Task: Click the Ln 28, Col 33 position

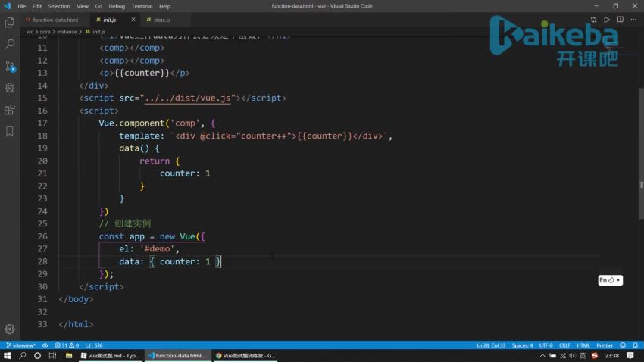Action: point(491,345)
